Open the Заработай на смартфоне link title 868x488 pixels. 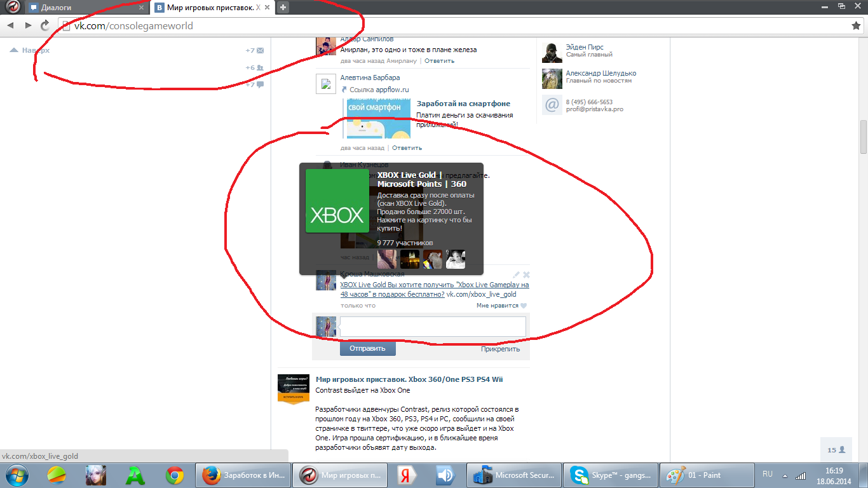[x=463, y=104]
